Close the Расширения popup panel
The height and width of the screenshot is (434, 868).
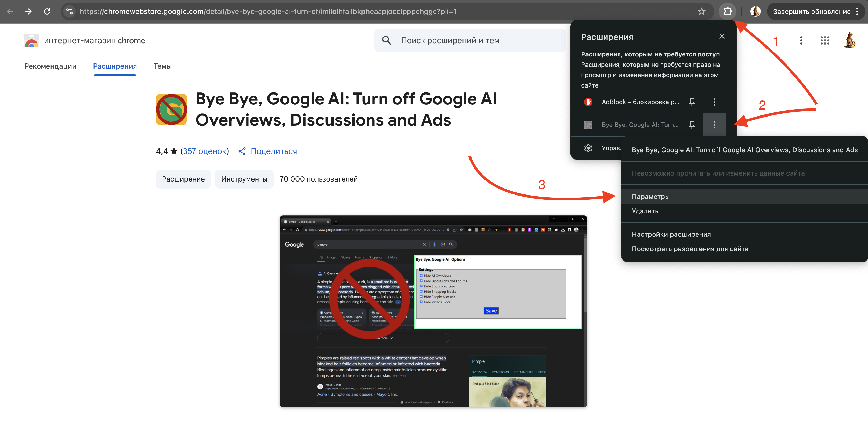(722, 37)
